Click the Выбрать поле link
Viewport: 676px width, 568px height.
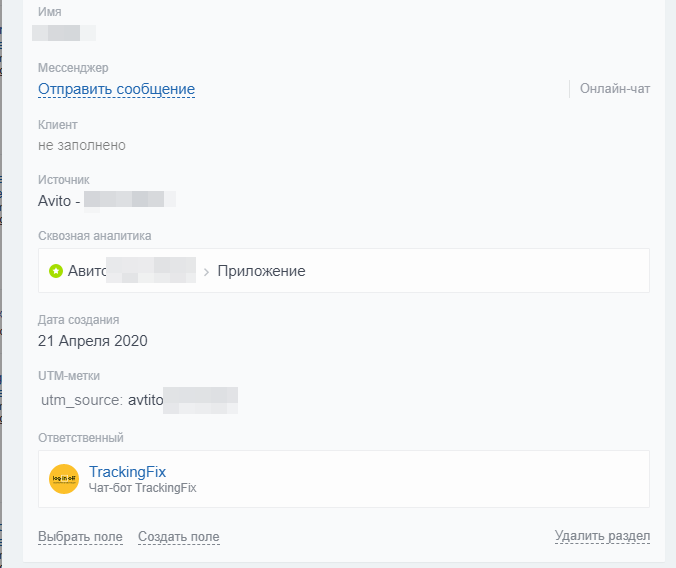80,537
